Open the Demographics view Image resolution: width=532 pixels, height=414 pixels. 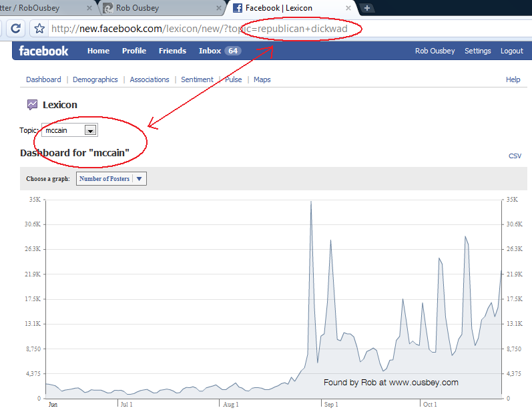(95, 79)
